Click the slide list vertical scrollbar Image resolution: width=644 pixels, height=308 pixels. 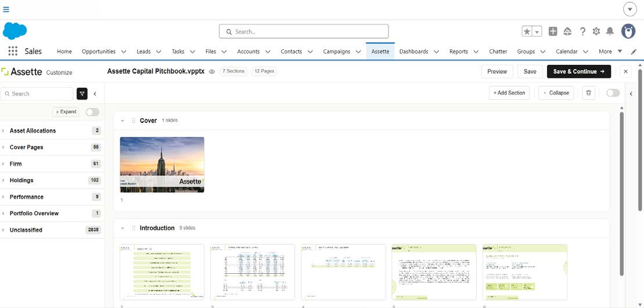pos(621,193)
